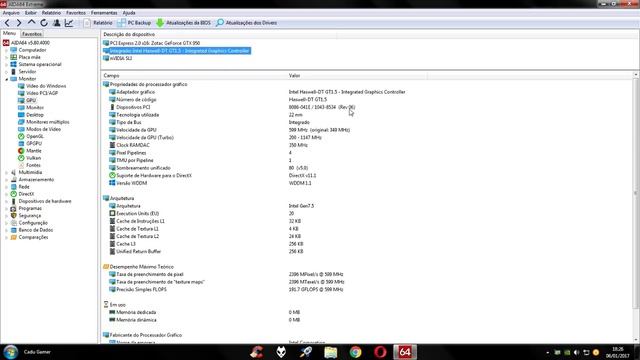Viewport: 640px width, 360px height.
Task: Expand the DirectX tree node
Action: click(x=7, y=194)
